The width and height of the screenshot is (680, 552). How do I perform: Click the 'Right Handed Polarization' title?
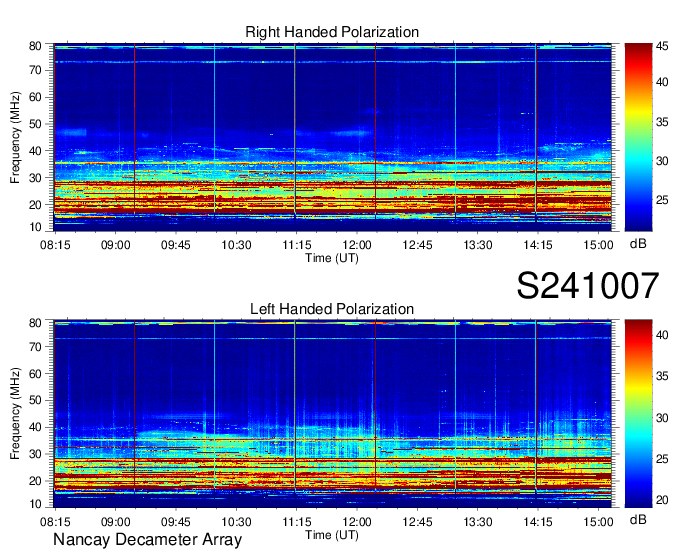pyautogui.click(x=332, y=32)
